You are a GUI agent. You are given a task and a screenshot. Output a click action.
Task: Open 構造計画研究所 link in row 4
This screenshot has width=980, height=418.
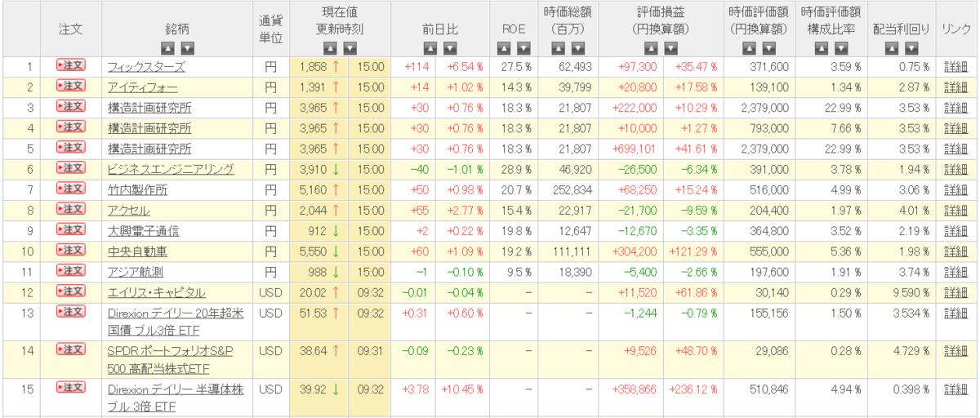(149, 128)
